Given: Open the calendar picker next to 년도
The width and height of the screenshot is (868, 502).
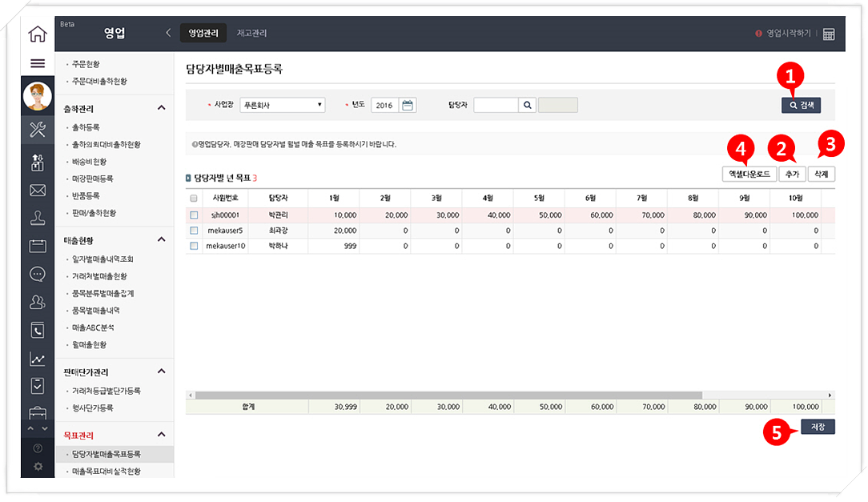Looking at the screenshot, I should [x=408, y=105].
